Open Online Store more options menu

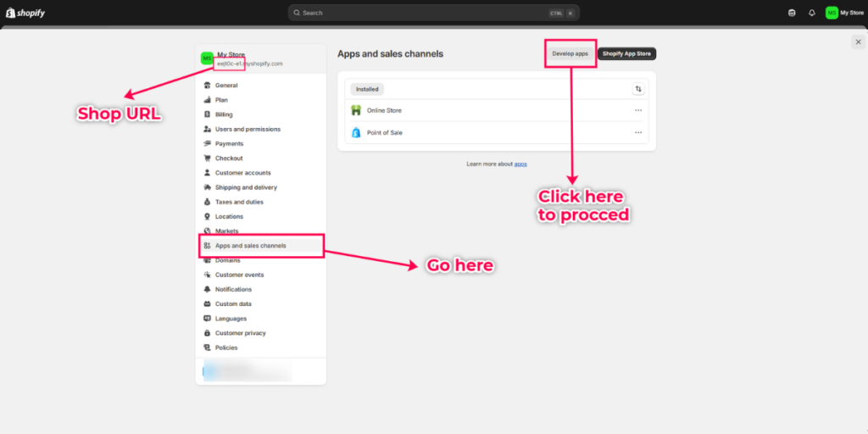click(x=638, y=111)
